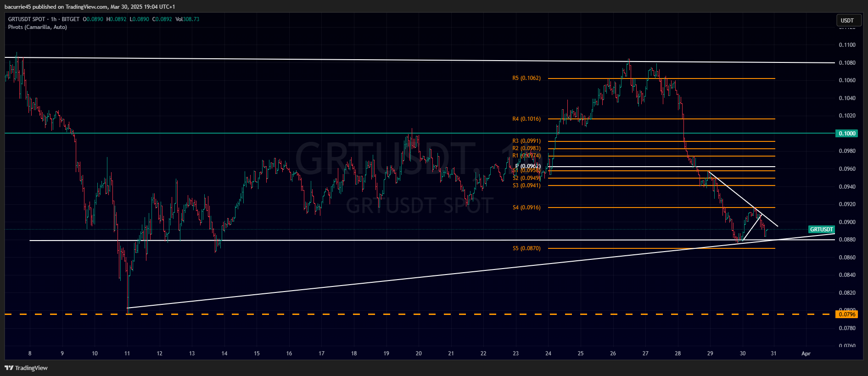This screenshot has width=868, height=376.
Task: Click the USDT currency button
Action: pyautogui.click(x=849, y=20)
